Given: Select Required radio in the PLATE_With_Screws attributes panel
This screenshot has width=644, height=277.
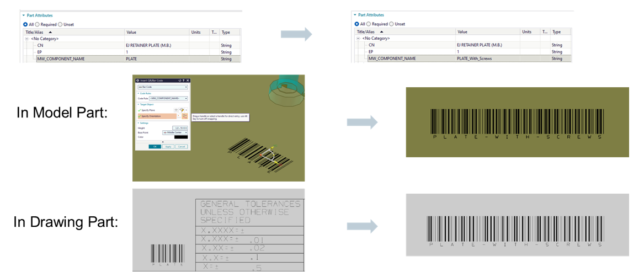Looking at the screenshot, I should coord(368,24).
